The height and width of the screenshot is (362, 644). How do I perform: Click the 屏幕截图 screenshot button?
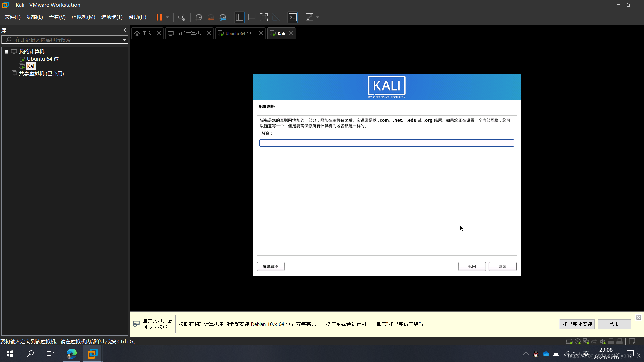271,266
